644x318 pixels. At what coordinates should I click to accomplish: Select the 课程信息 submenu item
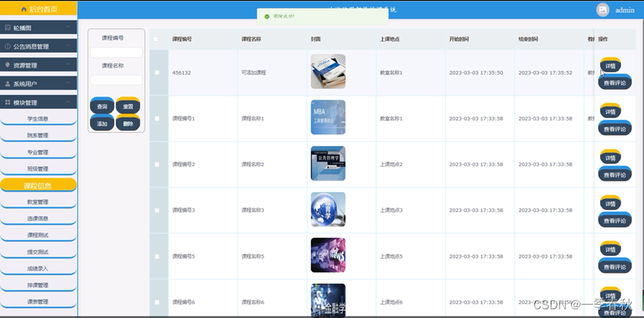(38, 185)
